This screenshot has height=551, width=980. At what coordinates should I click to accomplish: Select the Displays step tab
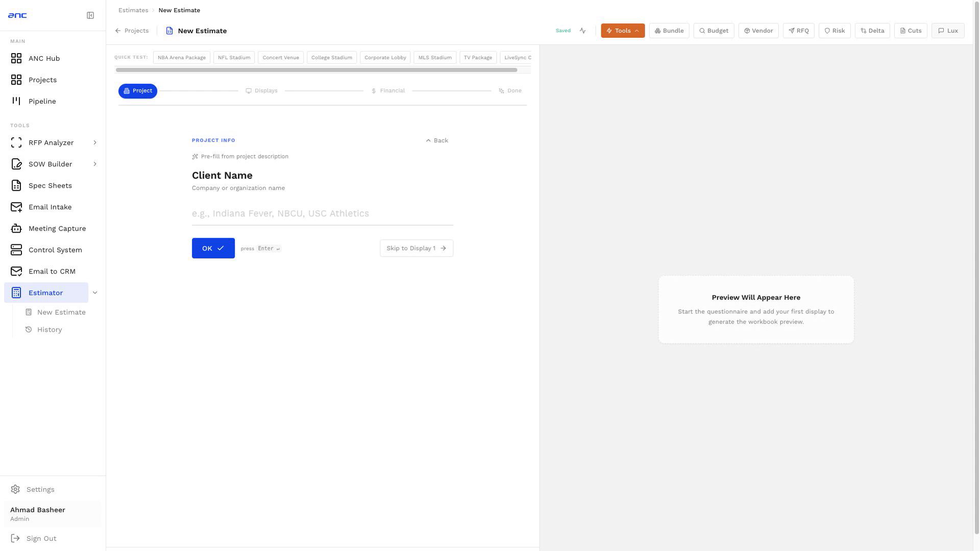tap(261, 91)
